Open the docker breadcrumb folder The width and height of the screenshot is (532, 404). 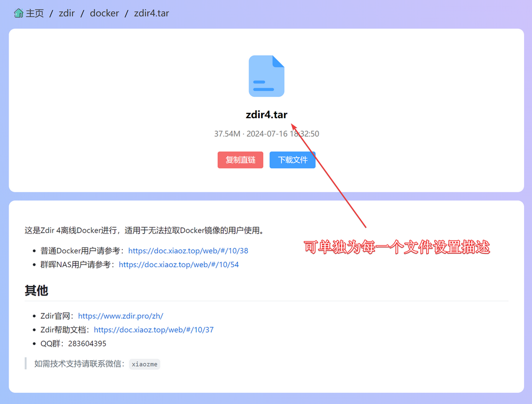[104, 13]
